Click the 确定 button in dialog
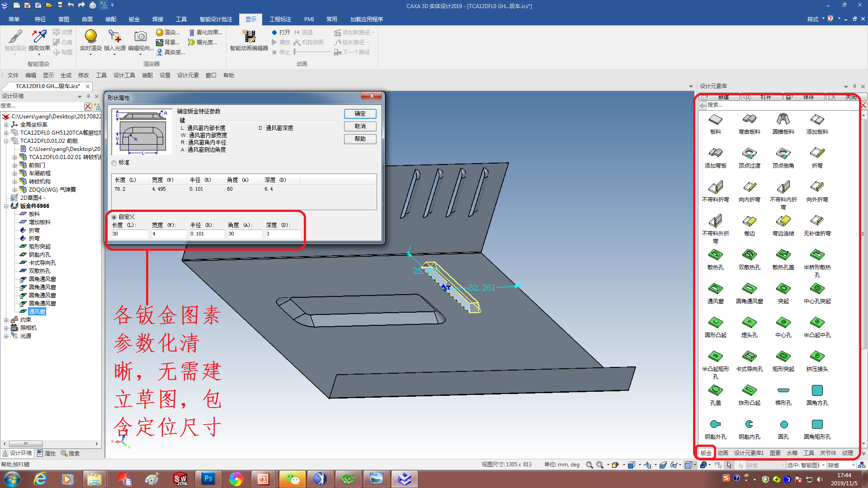The height and width of the screenshot is (488, 868). [x=360, y=114]
